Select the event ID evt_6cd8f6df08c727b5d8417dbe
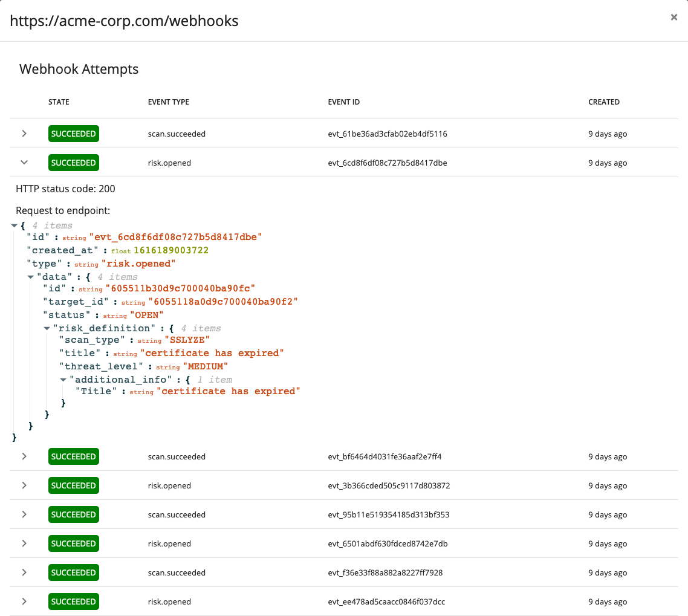This screenshot has width=688, height=616. pos(388,163)
